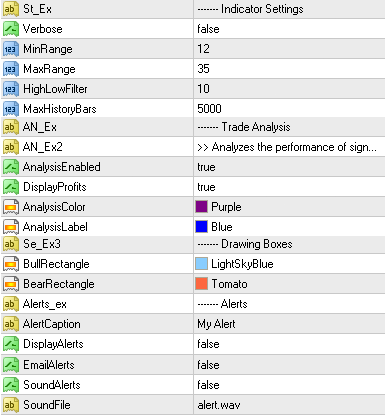Click the boolean icon next to EmailAlerts
This screenshot has height=416, width=385.
pos(10,365)
